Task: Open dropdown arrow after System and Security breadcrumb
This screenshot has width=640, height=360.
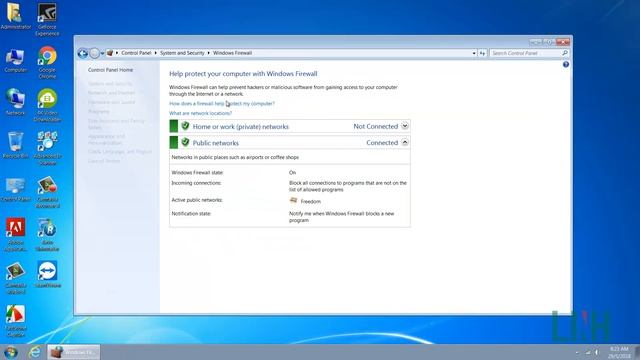Action: point(209,53)
